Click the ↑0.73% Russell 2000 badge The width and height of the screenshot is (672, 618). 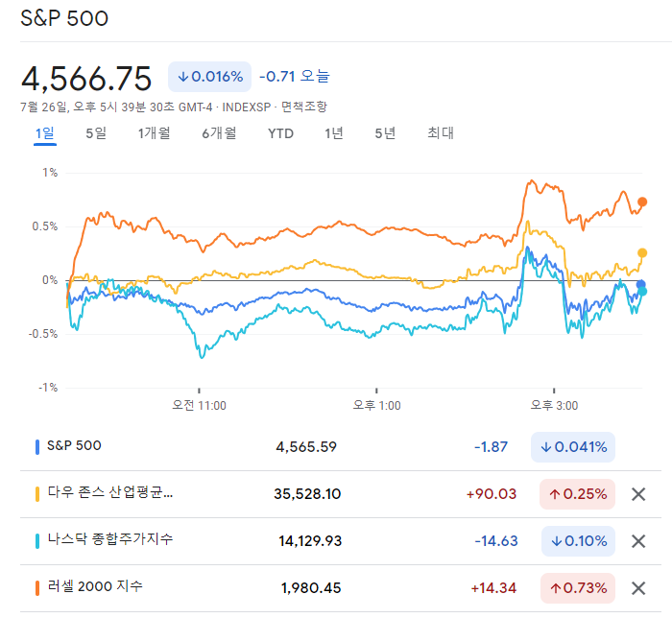coord(578,588)
